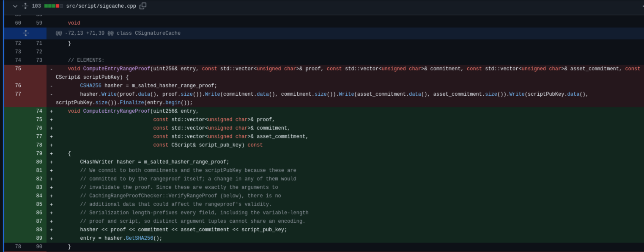Click the "void" line numbered 60 and 59
The width and height of the screenshot is (644, 252).
[x=74, y=23]
